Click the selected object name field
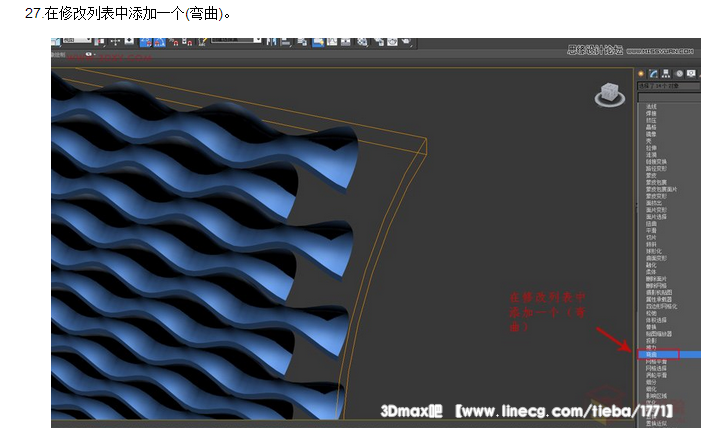 669,86
